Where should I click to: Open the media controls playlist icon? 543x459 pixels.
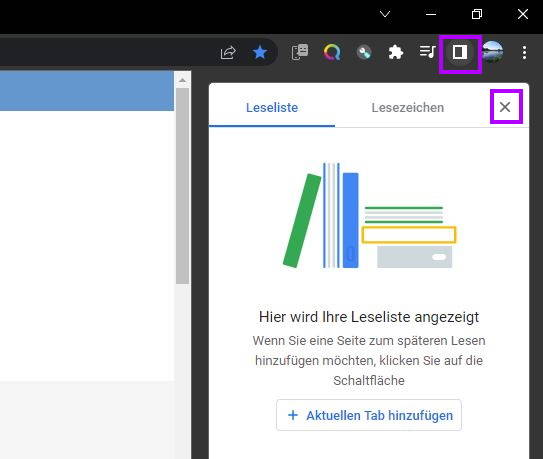(428, 52)
